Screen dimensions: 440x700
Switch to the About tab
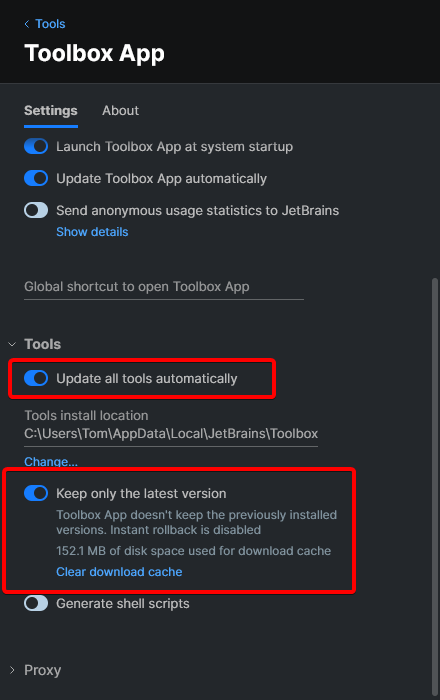tap(120, 111)
